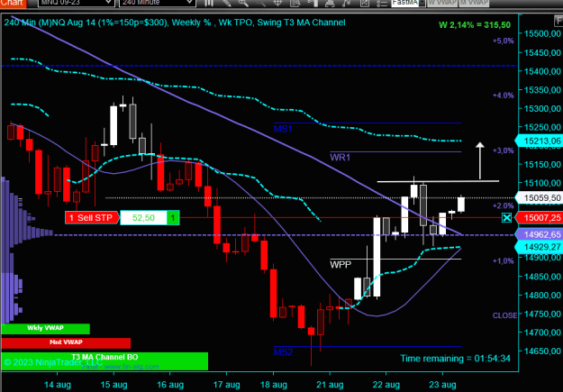Click the +1,0% weekly percent label
This screenshot has width=563, height=392.
coord(504,260)
